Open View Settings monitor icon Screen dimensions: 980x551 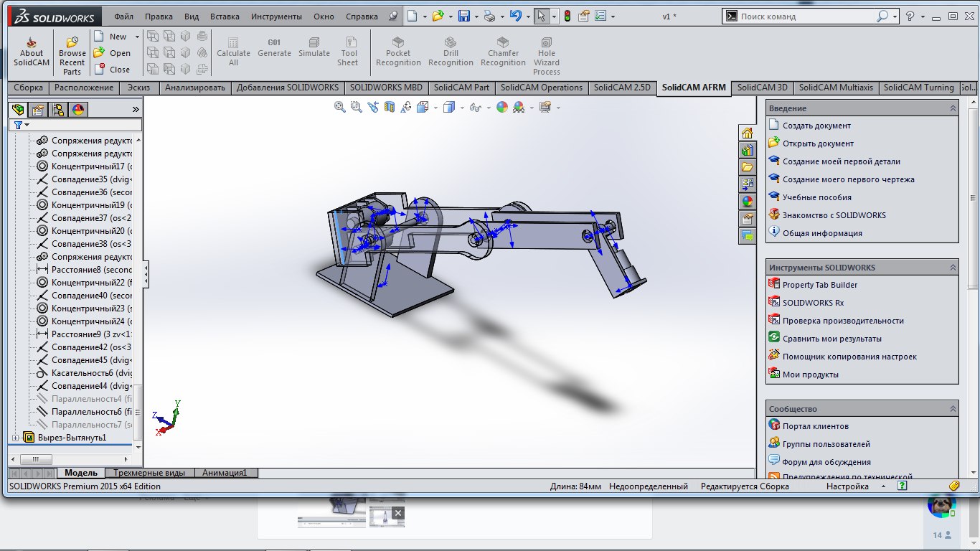pos(545,107)
